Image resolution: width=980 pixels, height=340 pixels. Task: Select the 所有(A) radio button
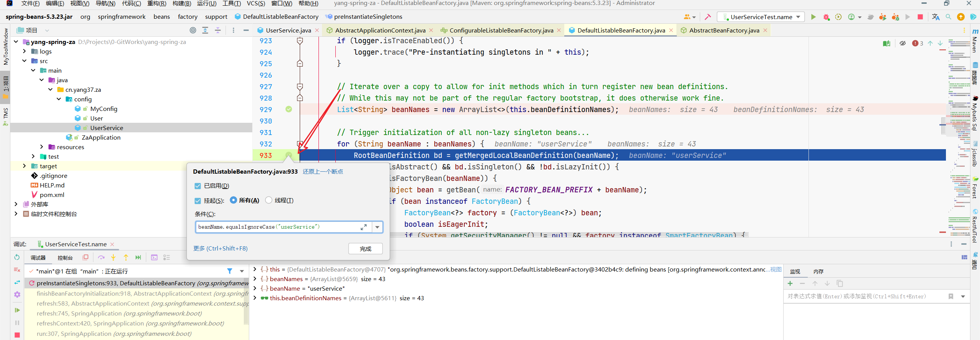[x=233, y=200]
